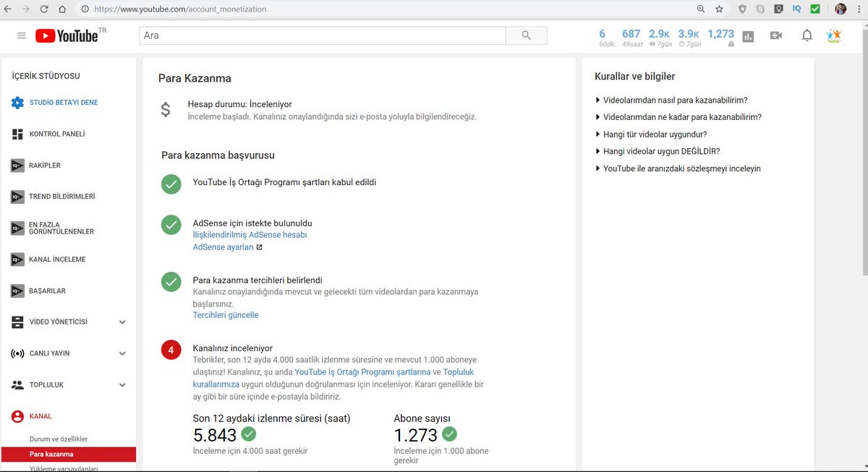Click the 1,273 subscriber stat
868x472 pixels.
pyautogui.click(x=720, y=38)
